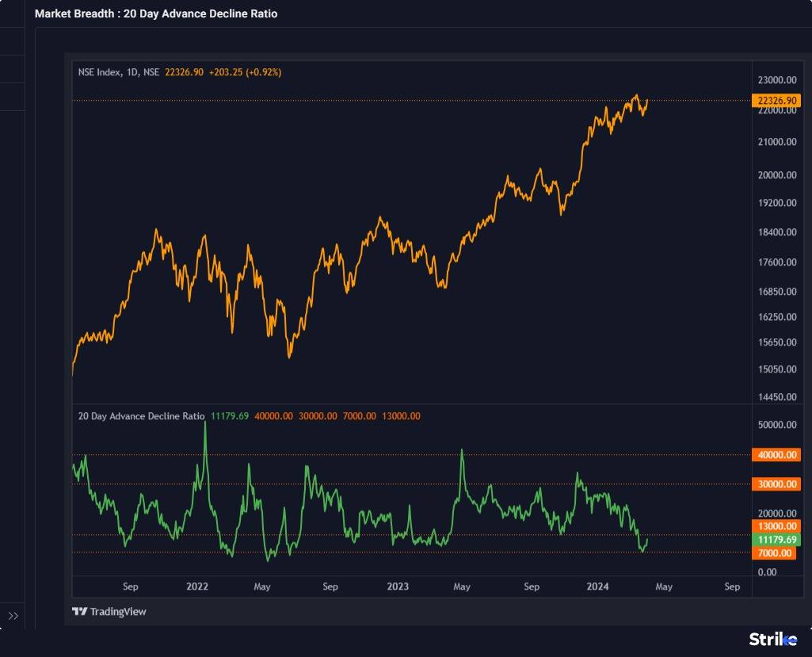Click the +203.25 (+0.92%) change value
The image size is (812, 657).
click(245, 72)
